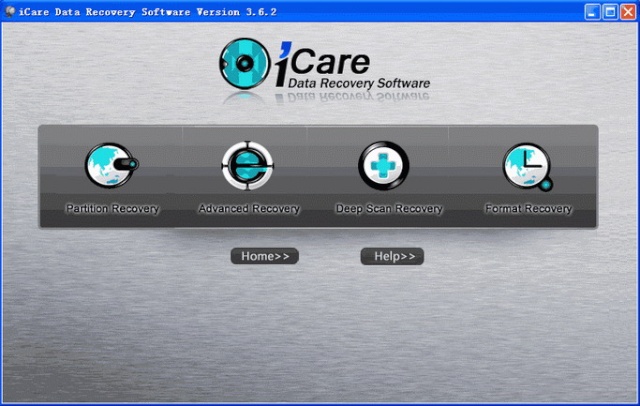The height and width of the screenshot is (406, 640).
Task: Click the Partition Recovery label
Action: [x=112, y=209]
